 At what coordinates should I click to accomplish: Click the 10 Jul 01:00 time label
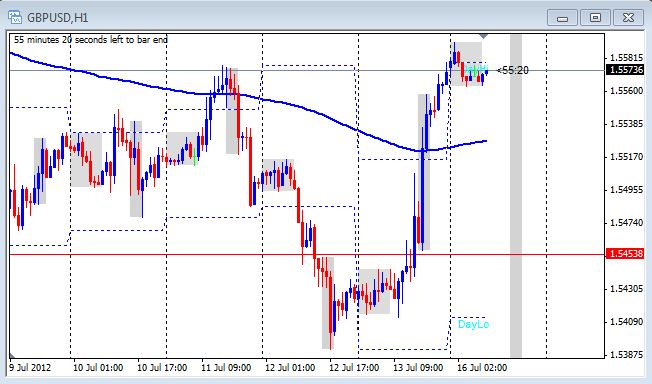(98, 368)
